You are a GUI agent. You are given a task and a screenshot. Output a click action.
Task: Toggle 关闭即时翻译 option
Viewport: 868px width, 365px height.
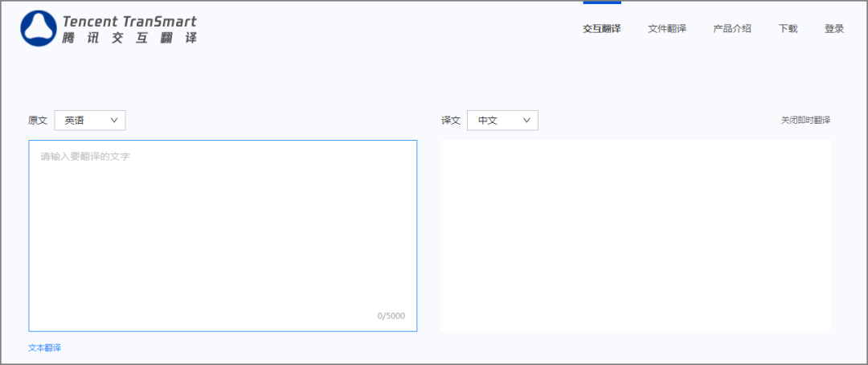805,120
